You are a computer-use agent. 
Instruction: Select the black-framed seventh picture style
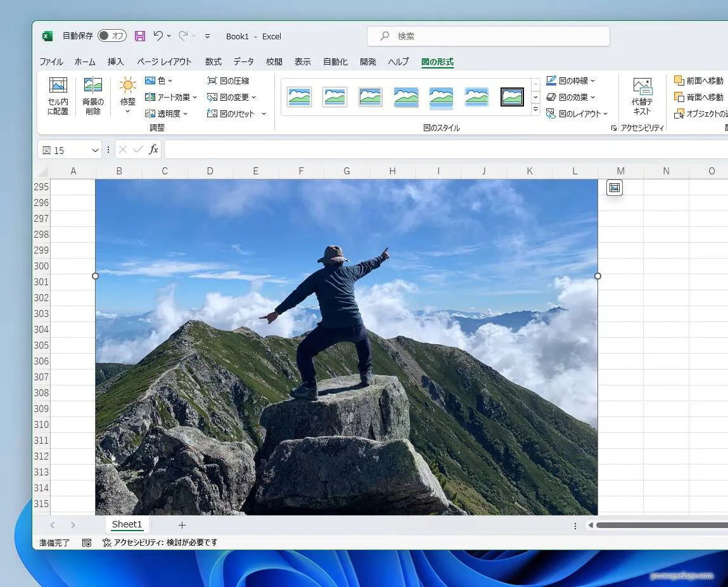(x=512, y=97)
